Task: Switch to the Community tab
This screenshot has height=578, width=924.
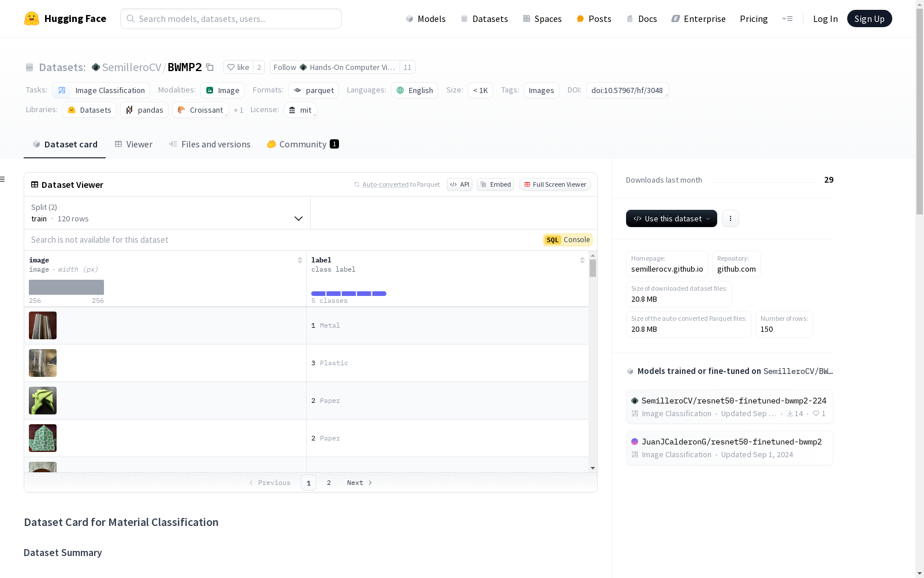Action: click(x=303, y=144)
